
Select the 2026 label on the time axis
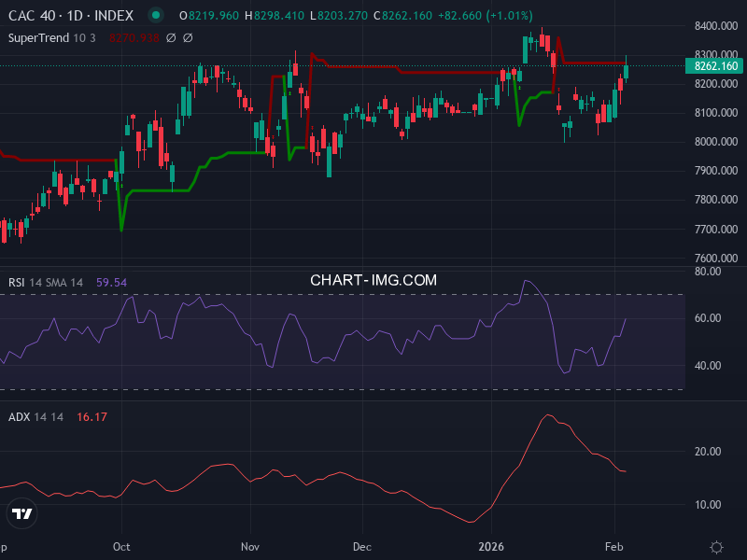[x=489, y=547]
